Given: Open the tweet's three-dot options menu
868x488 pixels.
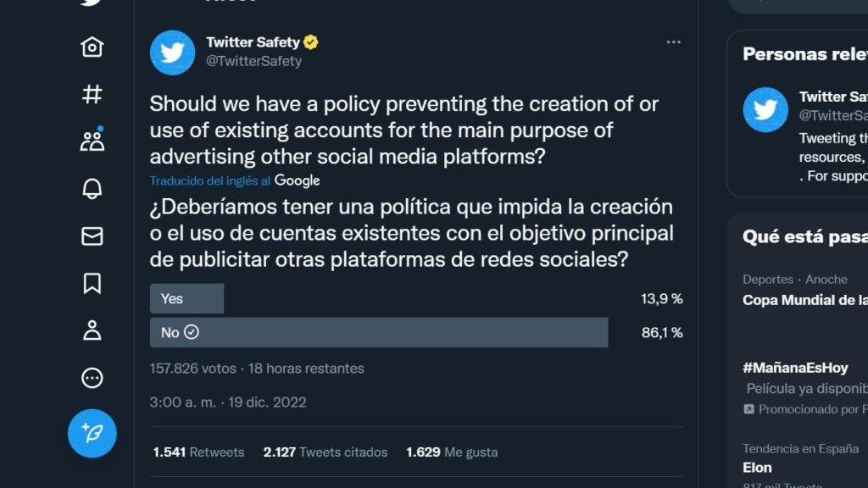Looking at the screenshot, I should tap(674, 41).
